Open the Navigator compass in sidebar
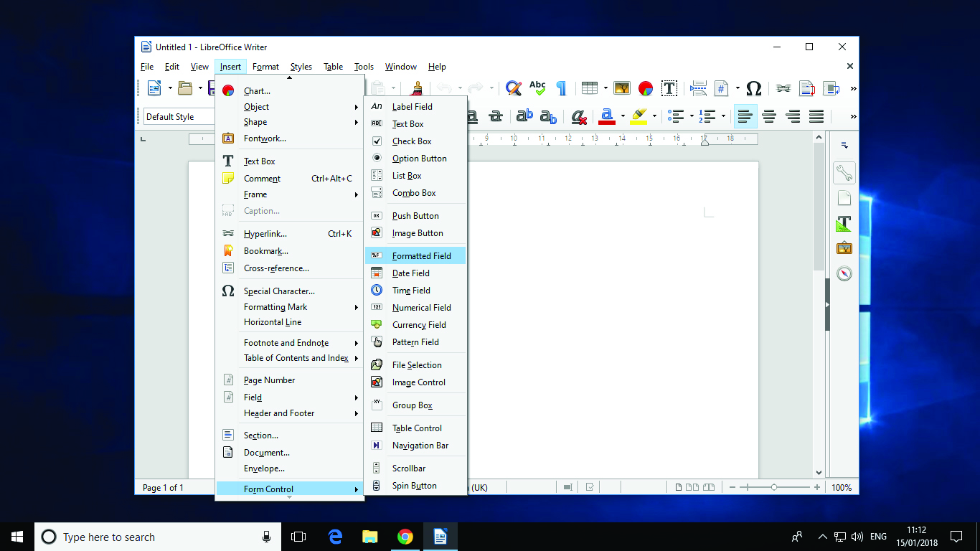The width and height of the screenshot is (980, 551). 844,273
